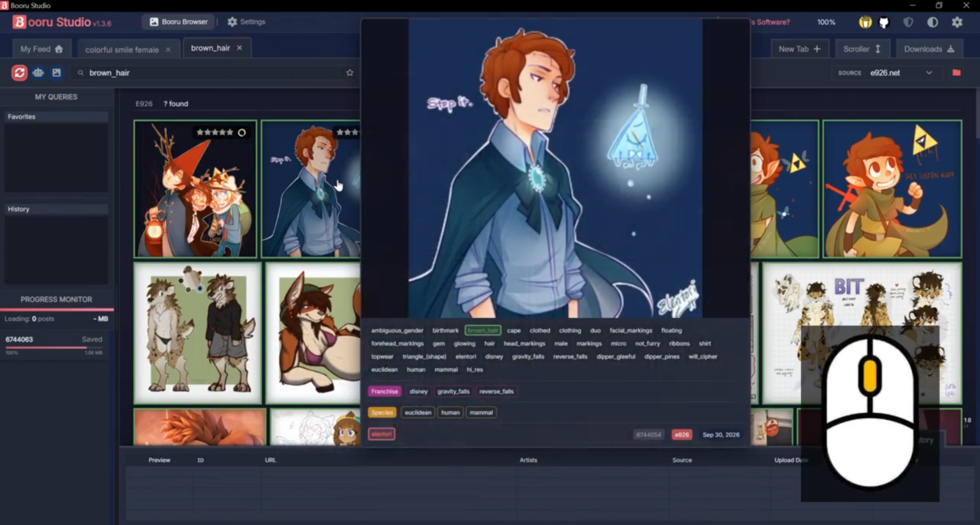The width and height of the screenshot is (980, 525).
Task: Open the yellow coffee cup donation icon
Action: pyautogui.click(x=865, y=22)
